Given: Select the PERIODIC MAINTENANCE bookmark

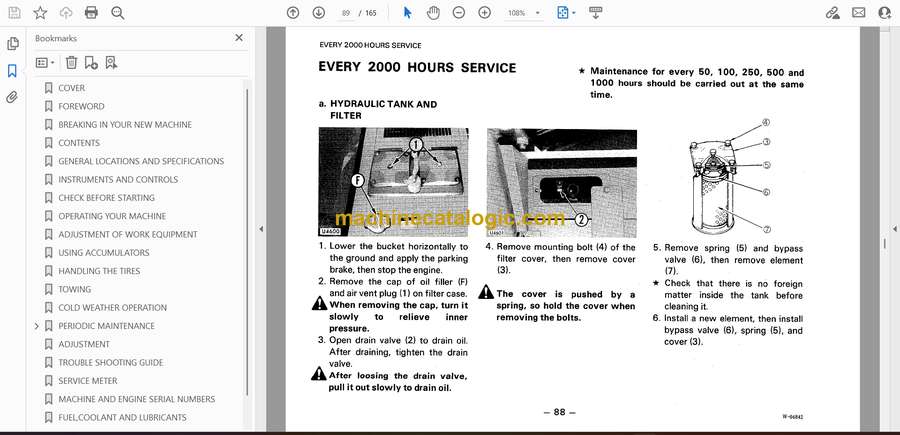Looking at the screenshot, I should click(106, 326).
